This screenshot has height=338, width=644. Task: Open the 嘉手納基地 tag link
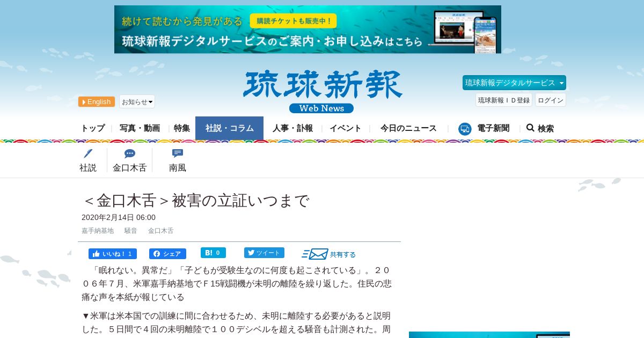point(98,231)
